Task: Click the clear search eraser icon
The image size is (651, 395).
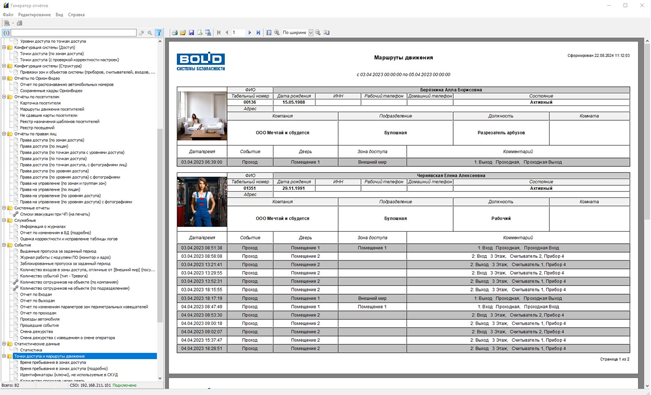Action: tap(142, 32)
